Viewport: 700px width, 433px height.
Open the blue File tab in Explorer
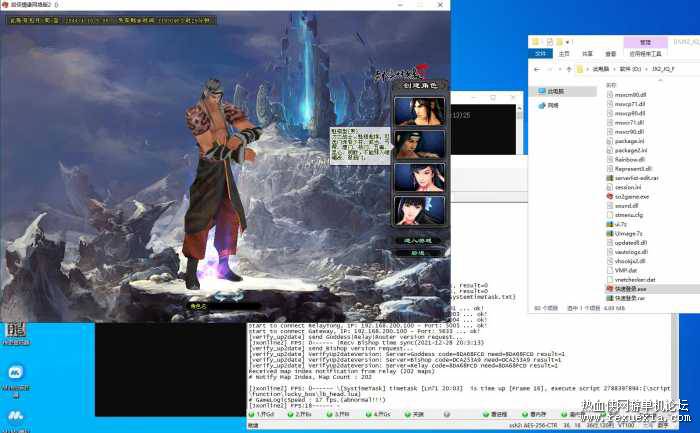[x=540, y=54]
